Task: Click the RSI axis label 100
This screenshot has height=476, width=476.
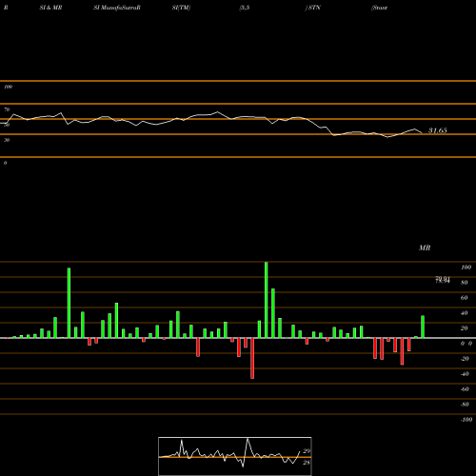Action: point(8,87)
